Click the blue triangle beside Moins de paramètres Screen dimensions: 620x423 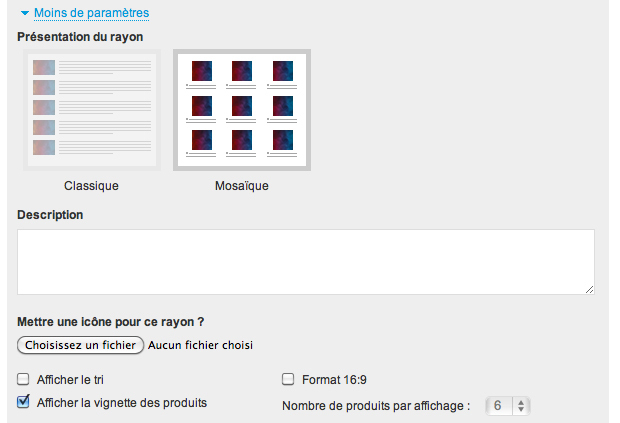pos(24,14)
